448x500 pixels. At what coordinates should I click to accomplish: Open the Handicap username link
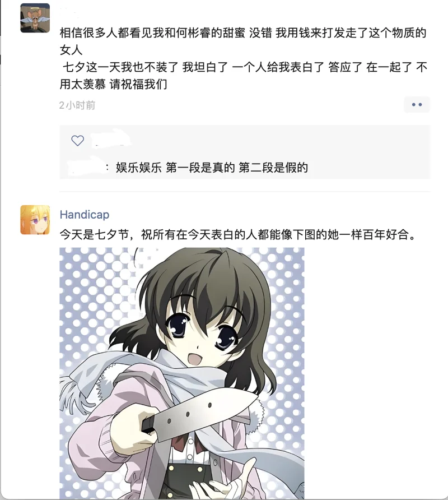tap(85, 215)
